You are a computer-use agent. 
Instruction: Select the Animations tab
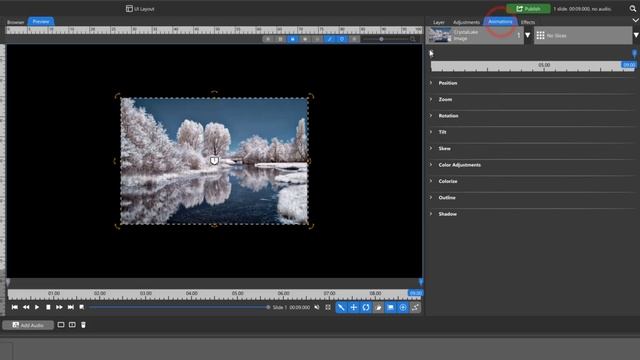tap(500, 22)
